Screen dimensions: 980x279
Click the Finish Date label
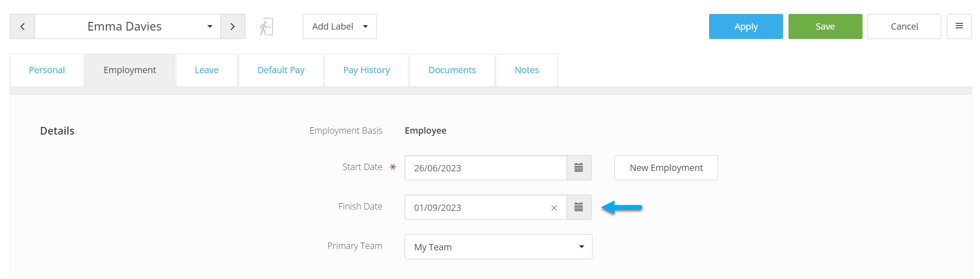pyautogui.click(x=360, y=206)
